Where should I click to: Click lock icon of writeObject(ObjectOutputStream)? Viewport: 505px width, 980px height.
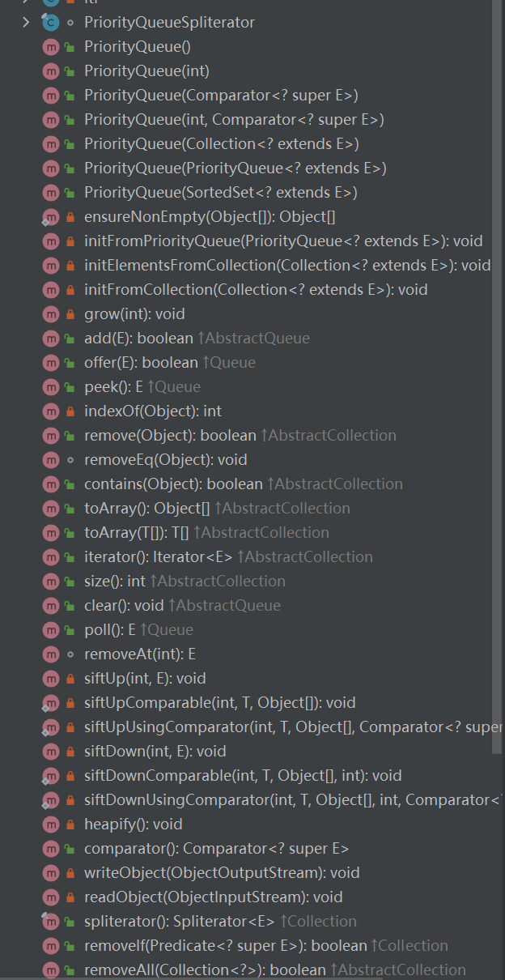pos(70,873)
